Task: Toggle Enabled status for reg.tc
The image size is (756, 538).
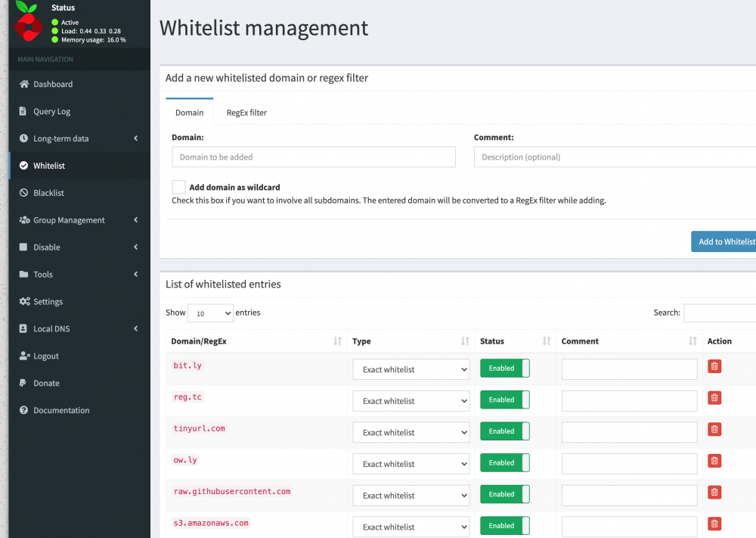Action: 505,400
